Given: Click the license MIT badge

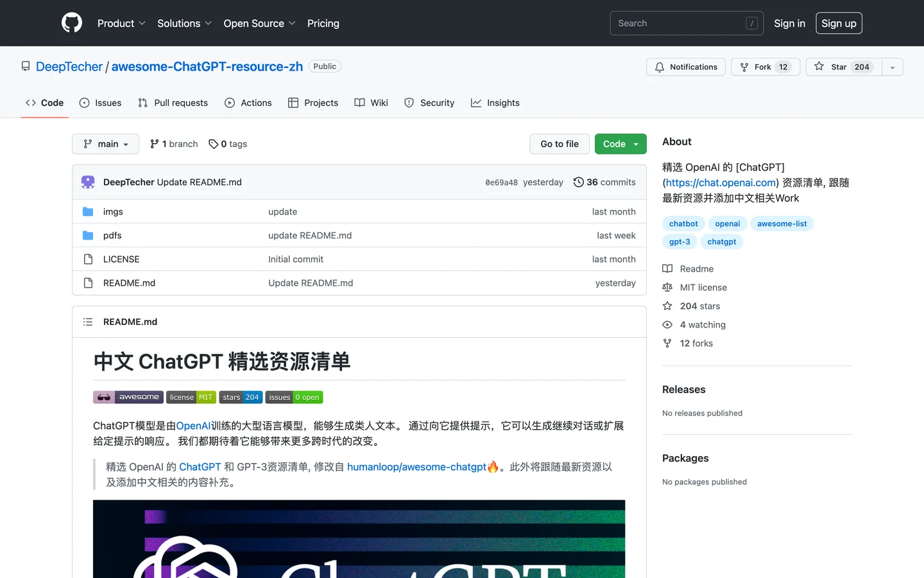Looking at the screenshot, I should 191,397.
